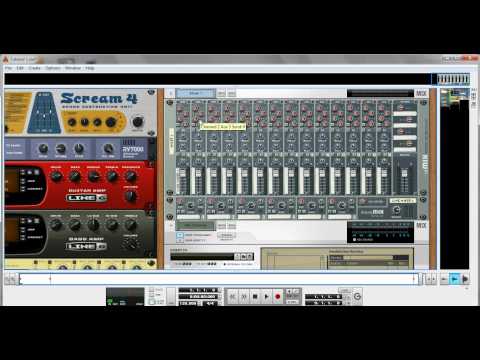This screenshot has height=360, width=480.
Task: Collapse the device below the line mixer
Action: [171, 226]
